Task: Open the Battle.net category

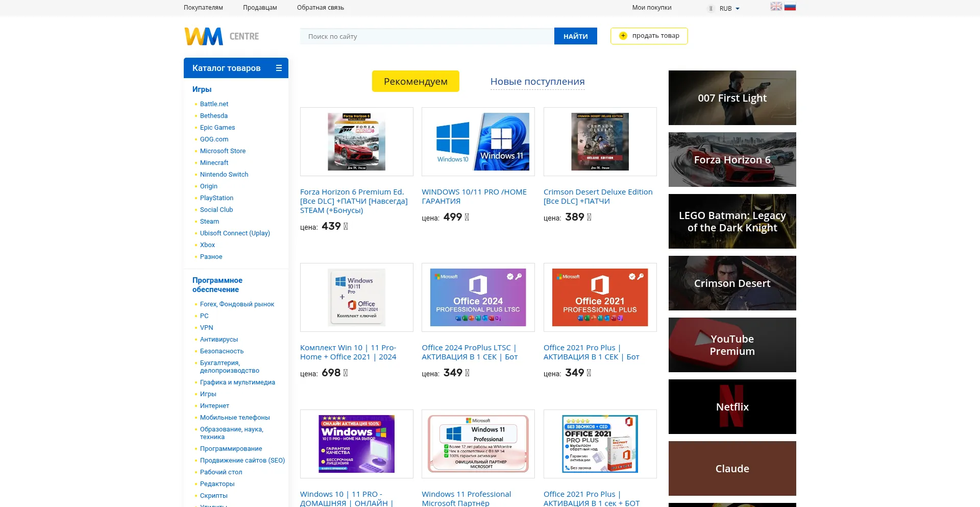Action: pos(214,104)
